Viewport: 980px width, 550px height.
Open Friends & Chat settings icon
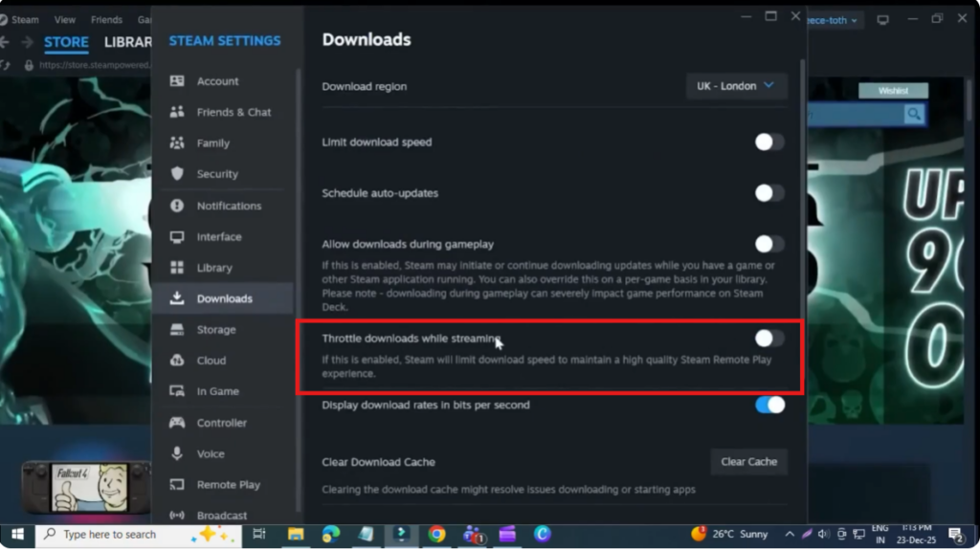pyautogui.click(x=177, y=112)
